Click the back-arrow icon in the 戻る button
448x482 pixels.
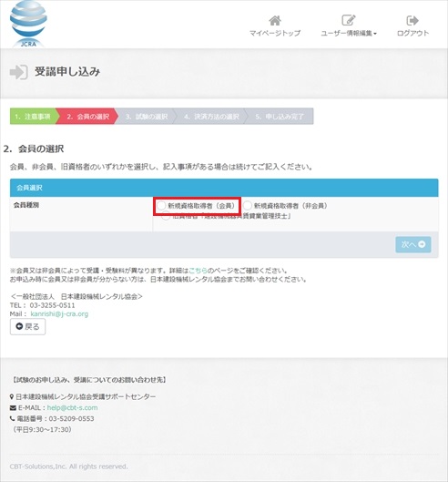click(x=19, y=326)
